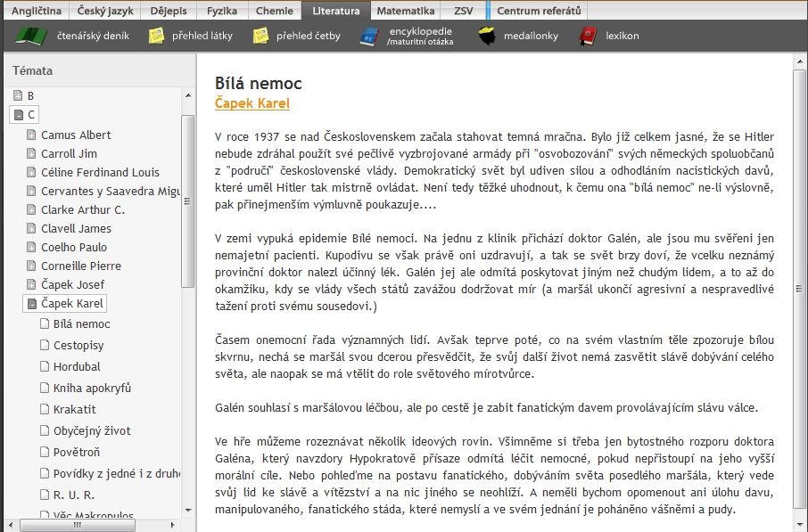This screenshot has width=808, height=532.
Task: Click the yellow note icon beside přehled četby
Action: click(x=260, y=36)
